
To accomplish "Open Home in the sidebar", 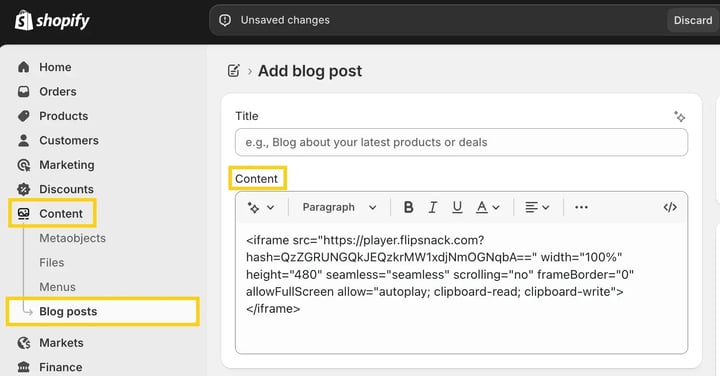I will click(55, 67).
